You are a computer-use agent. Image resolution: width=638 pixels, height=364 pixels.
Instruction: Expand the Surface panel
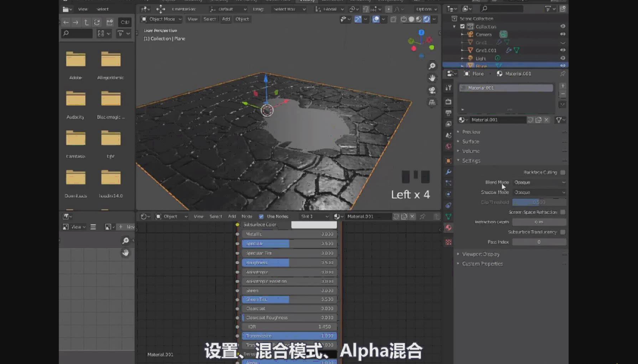pos(470,142)
